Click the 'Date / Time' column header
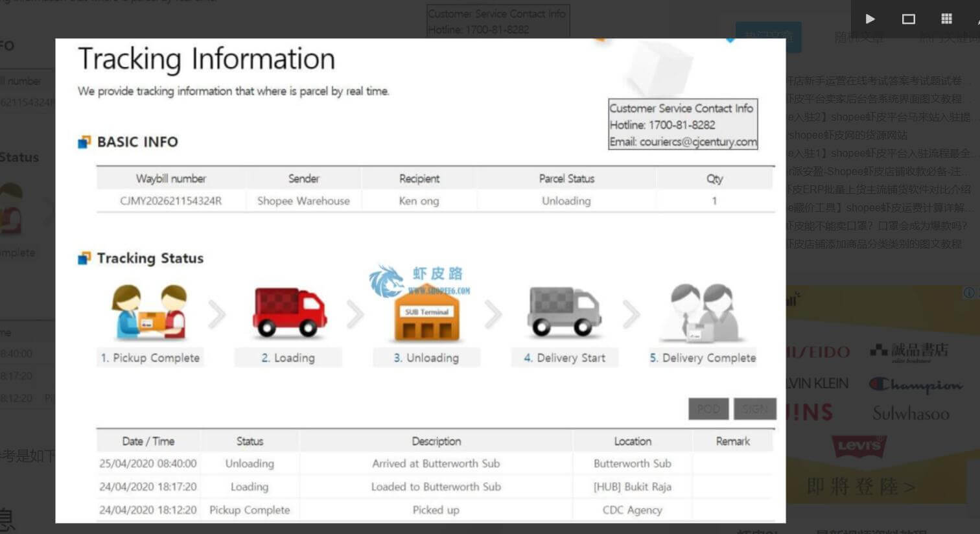The width and height of the screenshot is (980, 534). click(x=148, y=441)
